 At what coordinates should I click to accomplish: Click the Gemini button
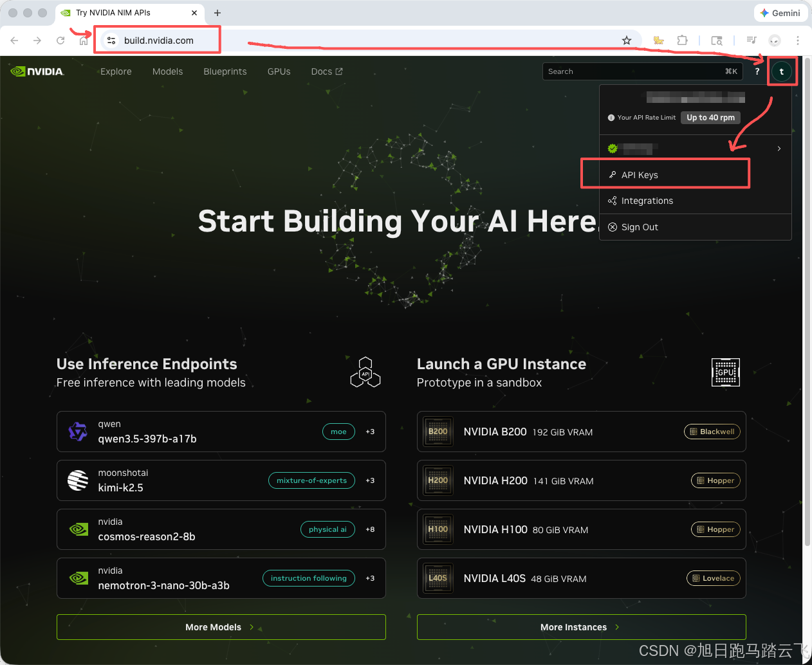pos(780,13)
